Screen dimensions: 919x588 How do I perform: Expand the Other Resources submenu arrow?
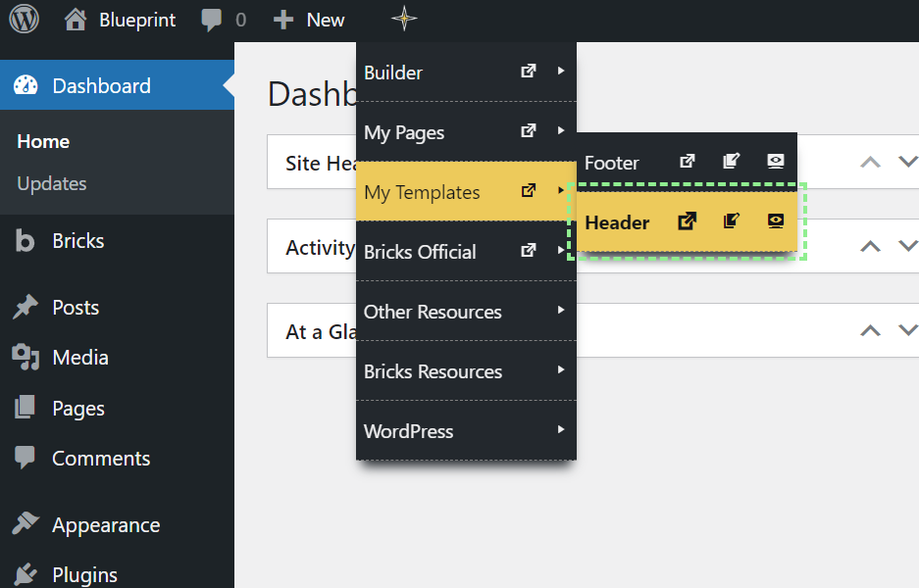coord(561,311)
